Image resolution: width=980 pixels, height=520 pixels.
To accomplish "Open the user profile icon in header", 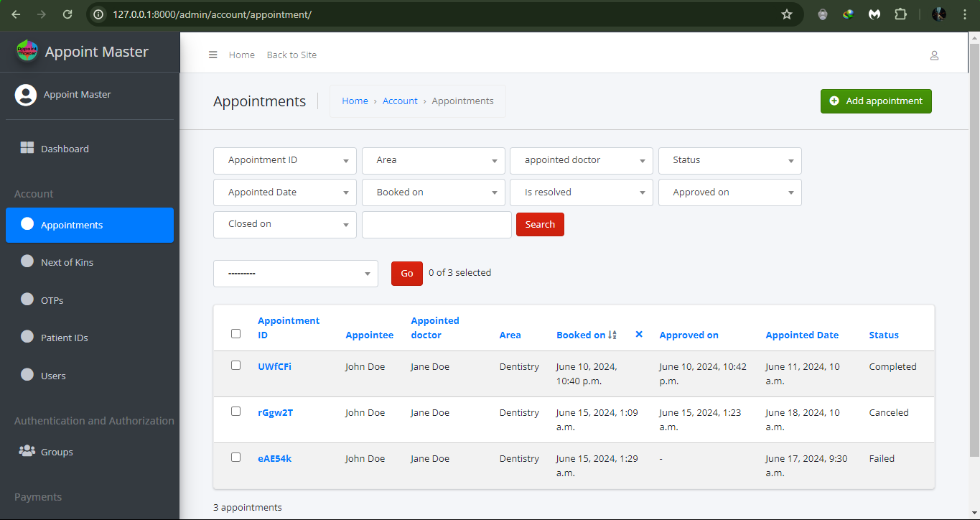I will tap(934, 55).
